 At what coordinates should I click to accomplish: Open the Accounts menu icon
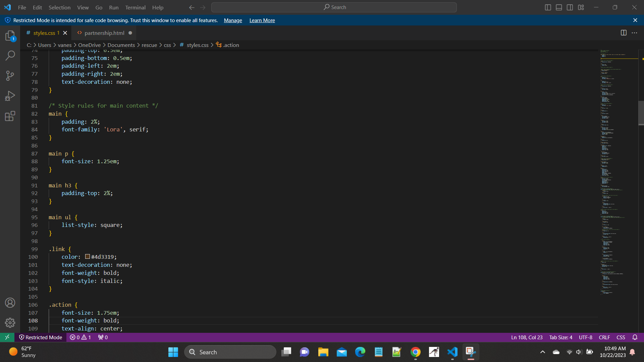(x=10, y=303)
